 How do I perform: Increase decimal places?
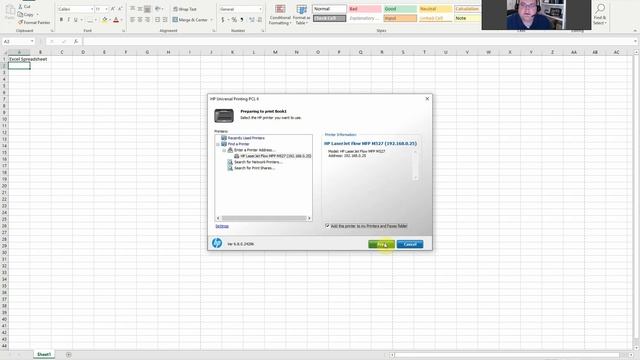pyautogui.click(x=252, y=20)
